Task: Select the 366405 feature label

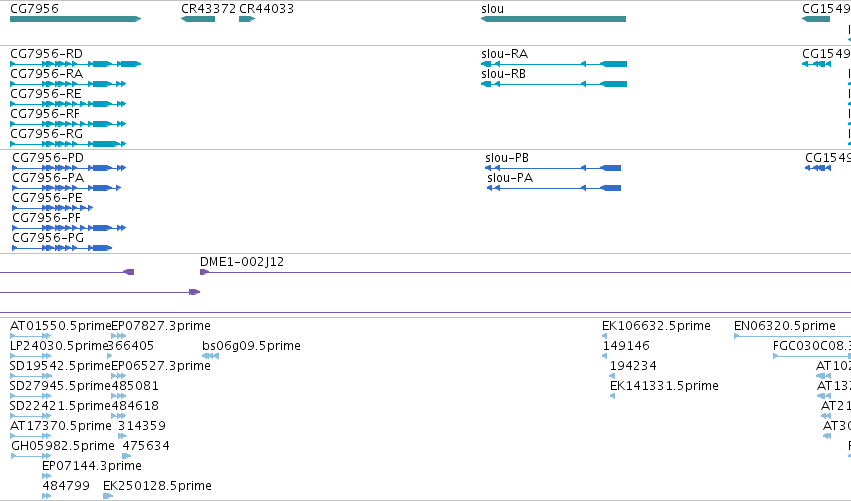Action: click(131, 346)
